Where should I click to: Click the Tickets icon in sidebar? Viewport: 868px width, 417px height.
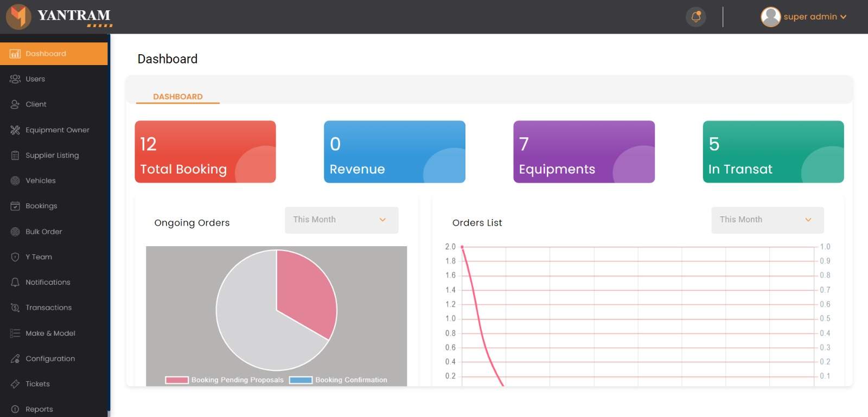point(15,384)
